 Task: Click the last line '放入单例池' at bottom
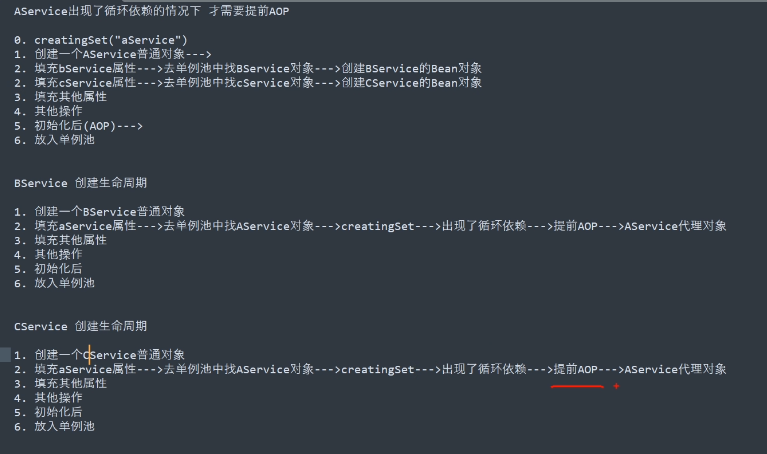[64, 427]
